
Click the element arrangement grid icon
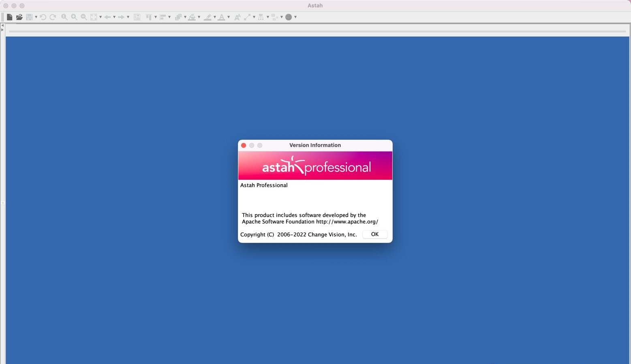coord(275,17)
